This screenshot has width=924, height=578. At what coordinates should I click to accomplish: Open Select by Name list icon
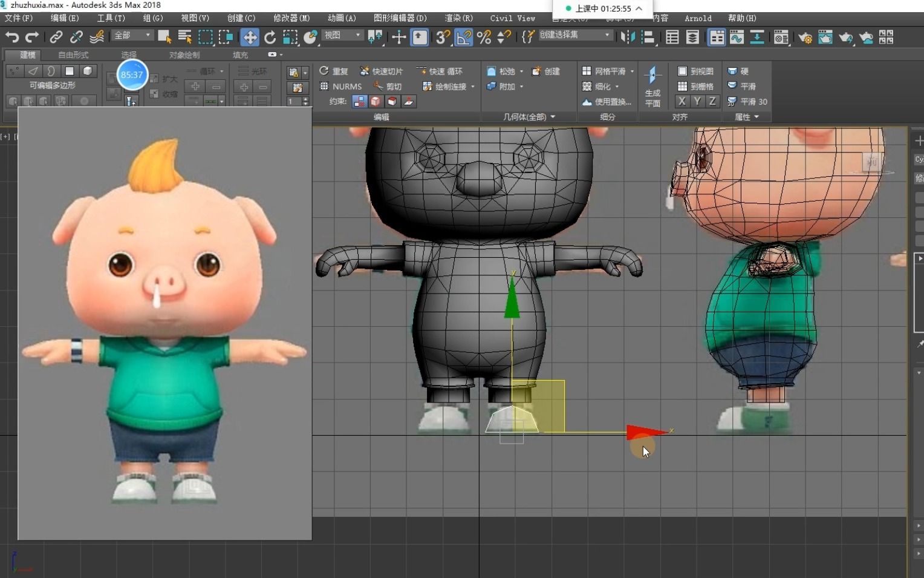click(185, 38)
